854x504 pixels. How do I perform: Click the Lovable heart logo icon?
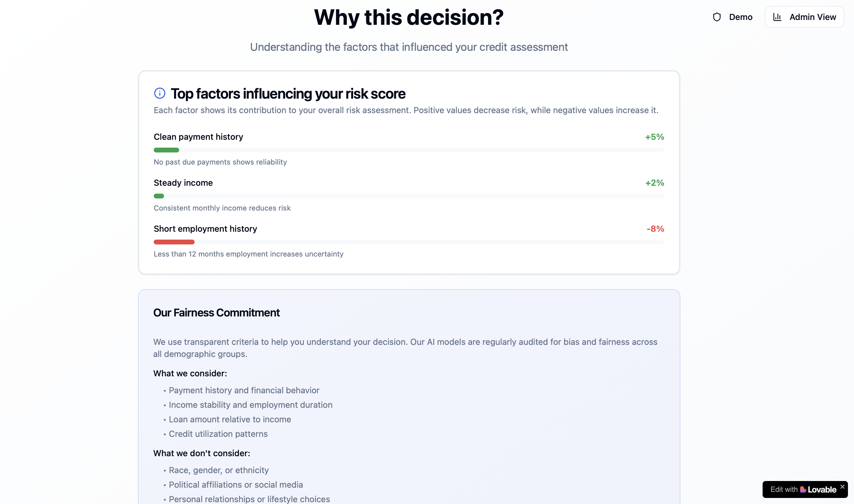[803, 489]
